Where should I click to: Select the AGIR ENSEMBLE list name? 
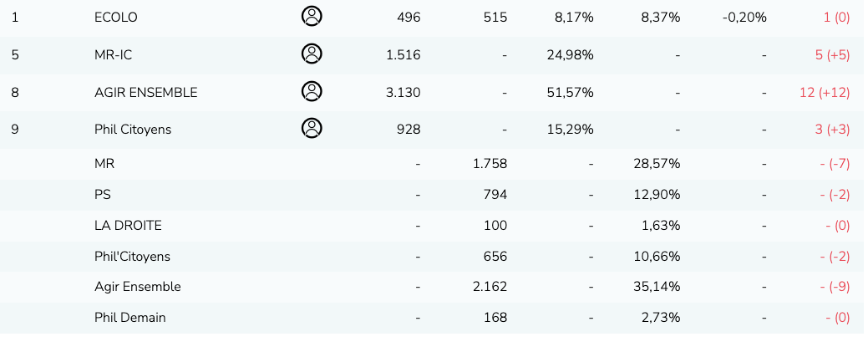point(146,93)
